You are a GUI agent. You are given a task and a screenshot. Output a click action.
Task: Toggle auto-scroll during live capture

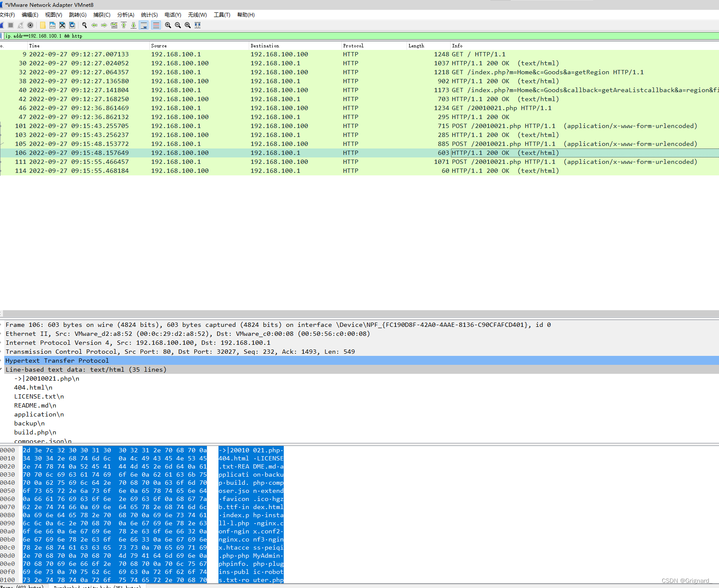(x=144, y=25)
